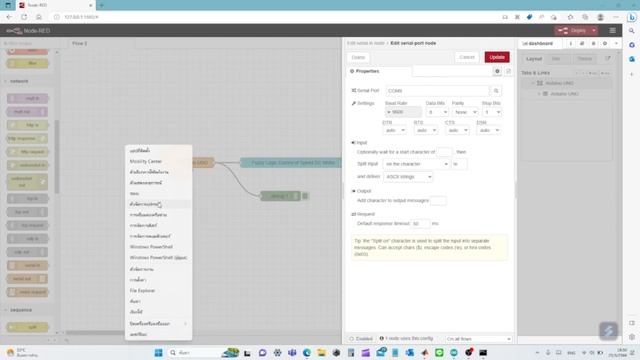Click split character input field
Screen dimensions: 640x360
point(460,164)
